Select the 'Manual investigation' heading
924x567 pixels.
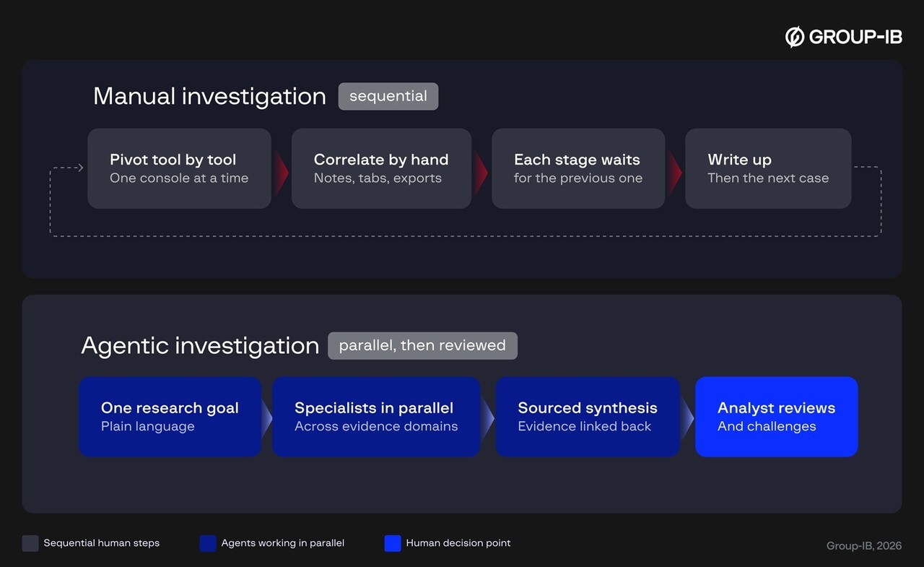click(x=209, y=96)
